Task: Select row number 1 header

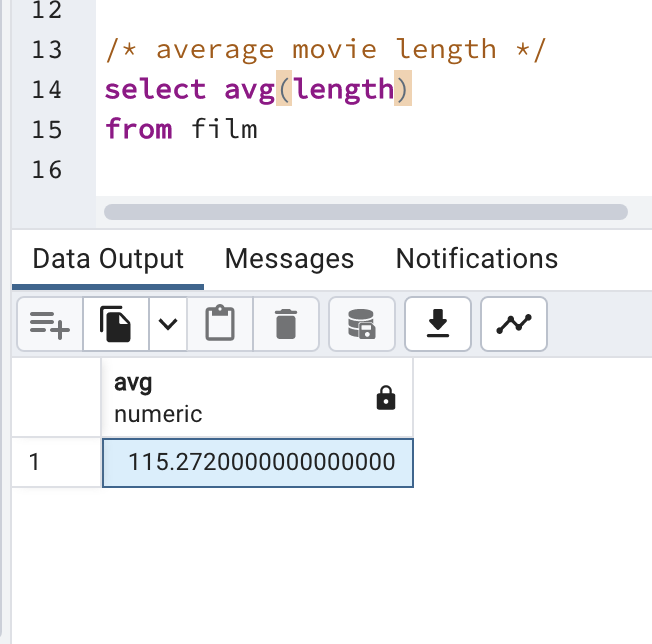Action: point(56,462)
